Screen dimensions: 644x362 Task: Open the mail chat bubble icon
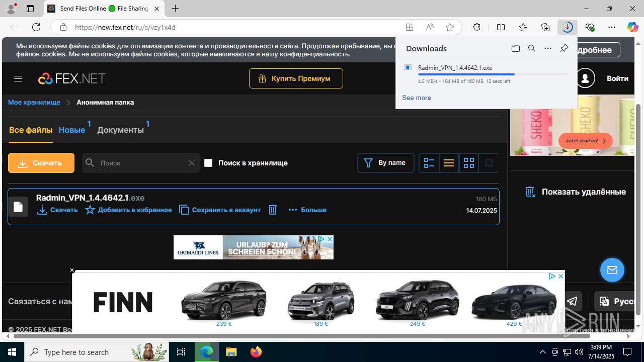point(612,270)
